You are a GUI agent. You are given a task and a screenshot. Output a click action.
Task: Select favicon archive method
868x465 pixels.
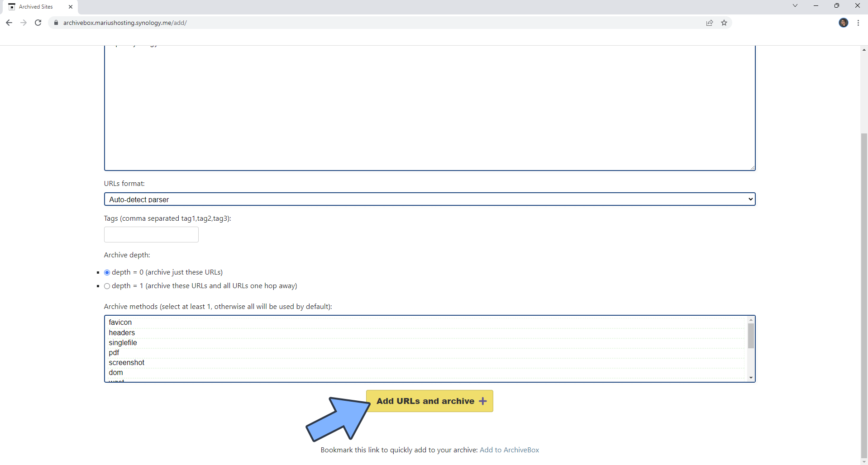[425, 323]
